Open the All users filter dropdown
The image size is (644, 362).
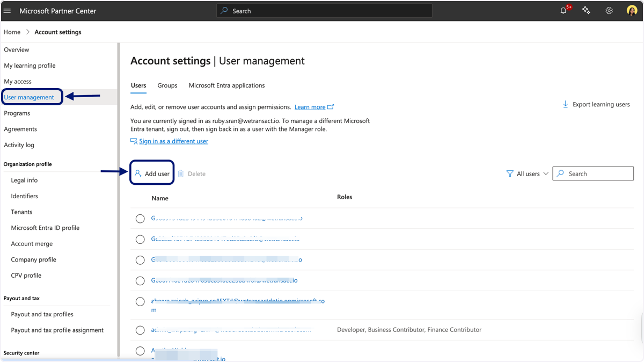pos(528,173)
